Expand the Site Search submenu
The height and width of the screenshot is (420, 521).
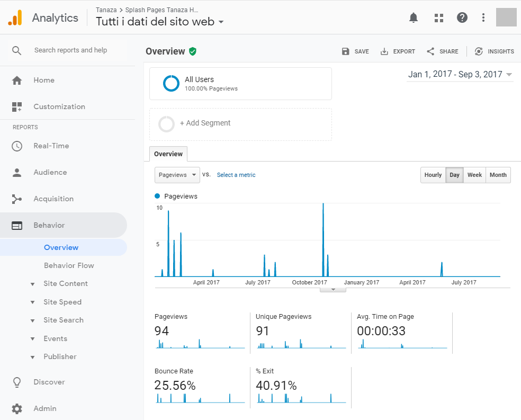click(x=33, y=320)
